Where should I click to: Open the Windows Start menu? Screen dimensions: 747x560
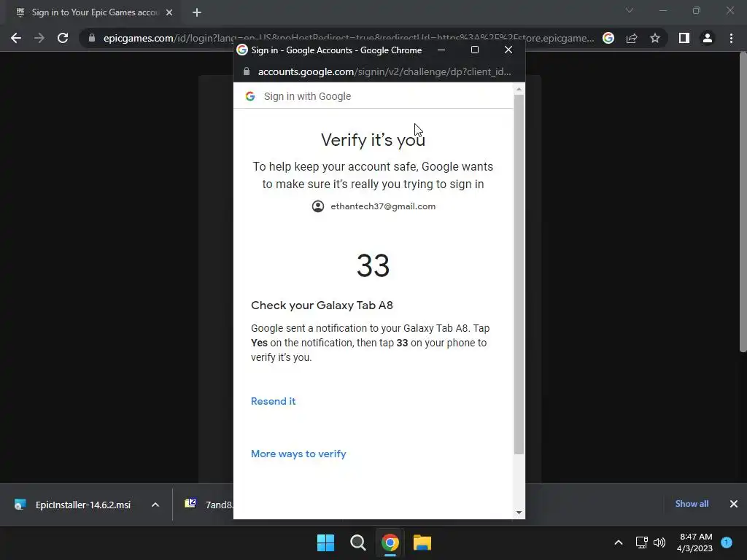point(325,542)
